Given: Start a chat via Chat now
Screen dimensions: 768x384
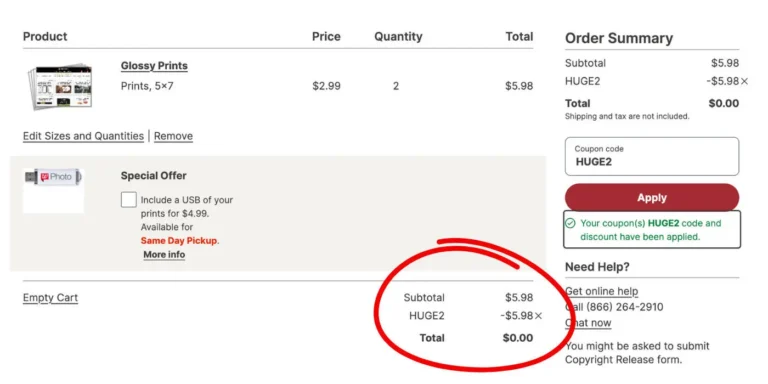Looking at the screenshot, I should click(588, 323).
